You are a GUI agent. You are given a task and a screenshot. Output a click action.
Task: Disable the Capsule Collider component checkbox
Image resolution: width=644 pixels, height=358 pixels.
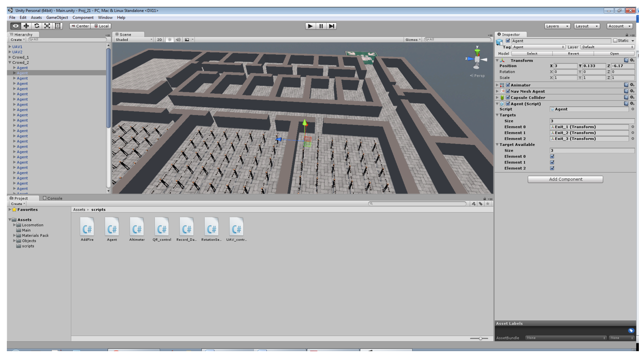[x=508, y=97]
